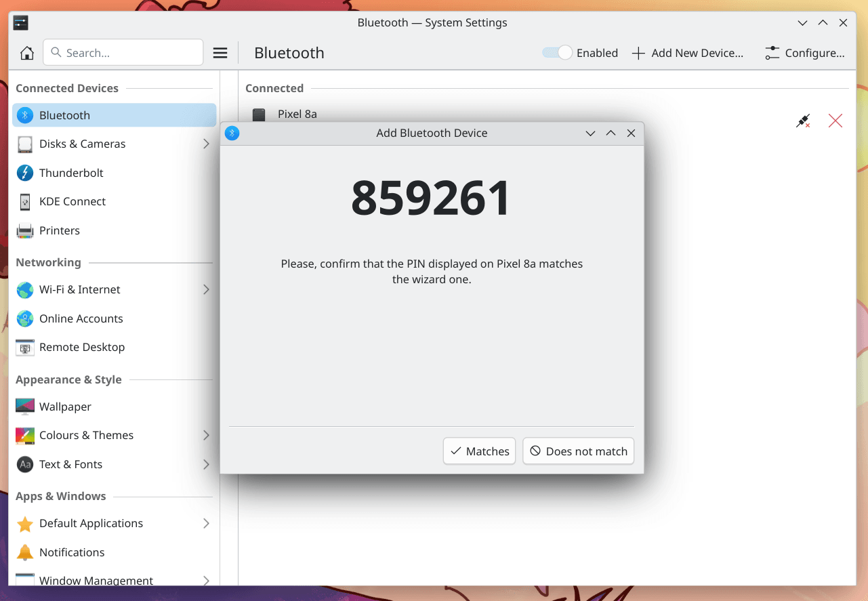Expand the Wi-Fi & Internet section
This screenshot has width=868, height=601.
click(207, 289)
